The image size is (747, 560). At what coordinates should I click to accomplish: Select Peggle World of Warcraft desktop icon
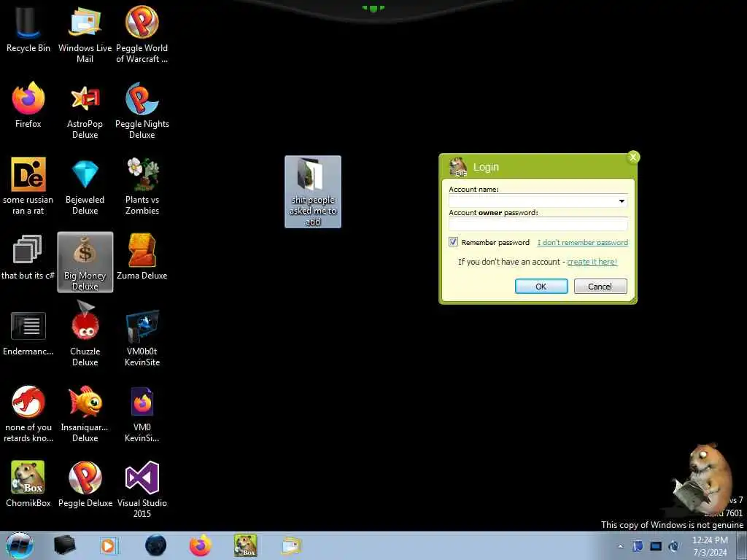coord(142,35)
